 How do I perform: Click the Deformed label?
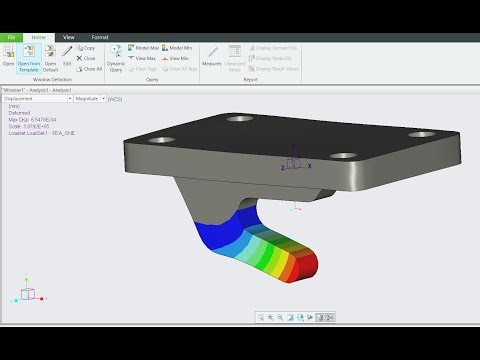pyautogui.click(x=19, y=113)
